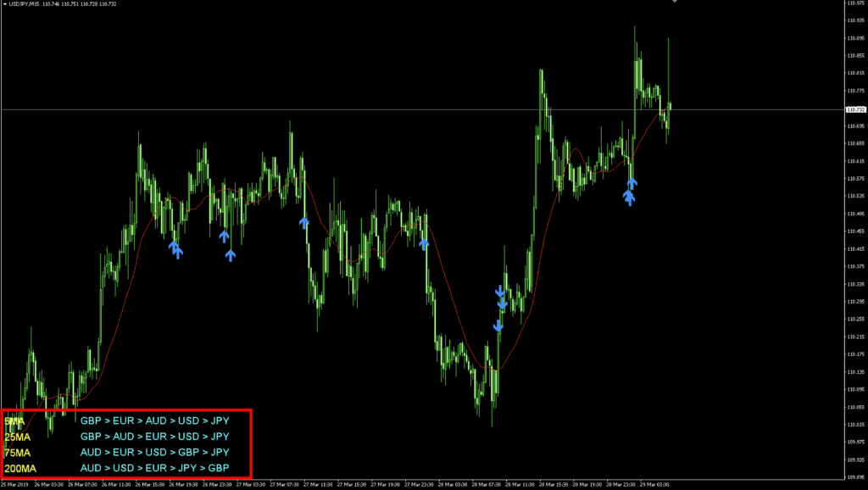Click the 5MA label
Screen dimensions: 868x490
pyautogui.click(x=14, y=420)
